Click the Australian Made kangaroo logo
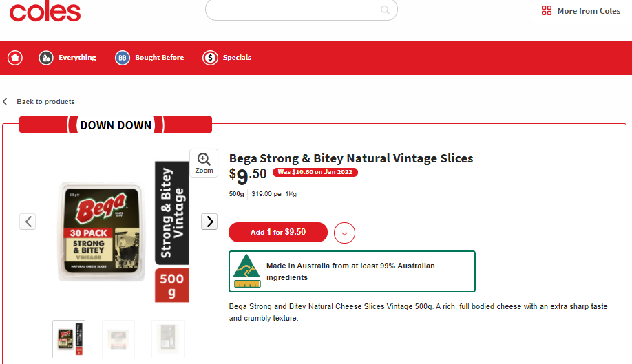632x364 pixels. point(247,271)
